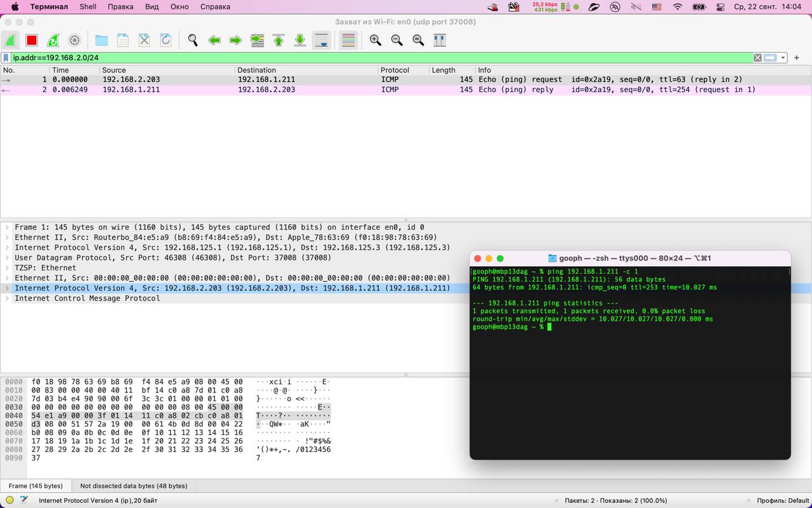Open a capture file with folder icon
Image resolution: width=812 pixels, height=508 pixels.
click(x=101, y=40)
